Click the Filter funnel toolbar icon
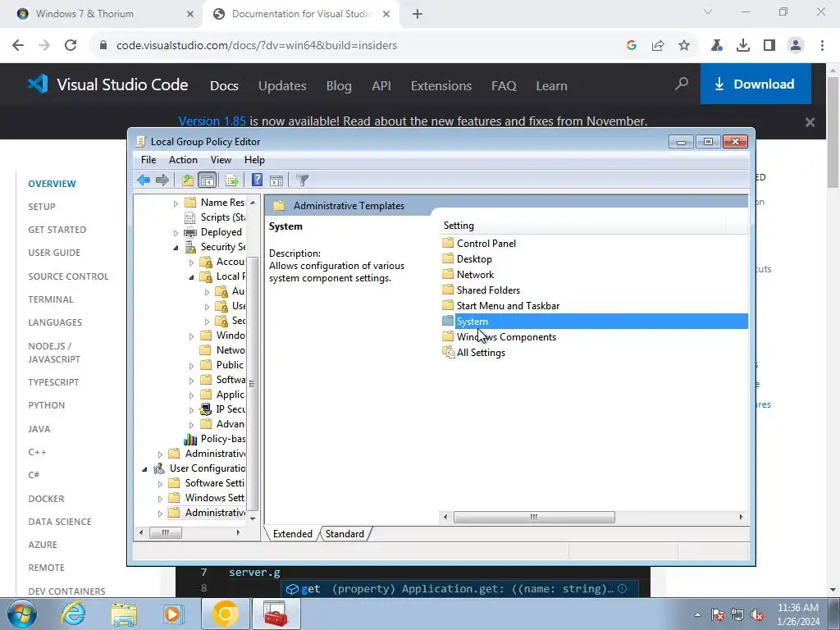This screenshot has height=630, width=840. (302, 180)
